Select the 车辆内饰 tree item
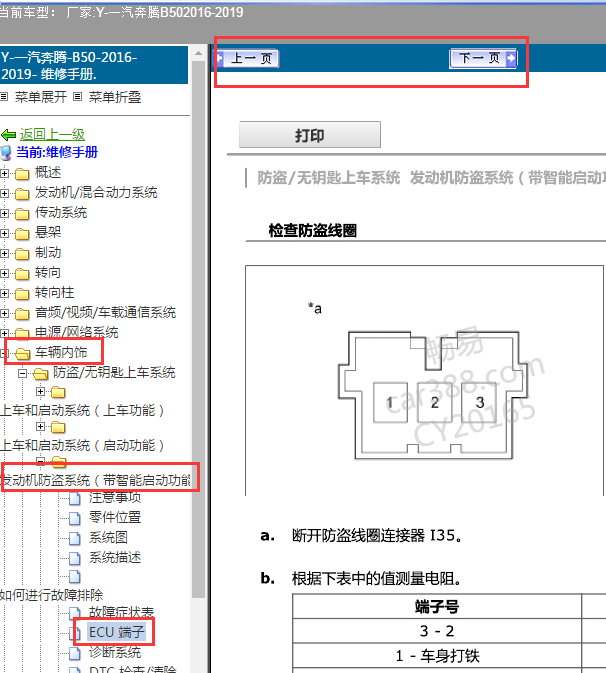This screenshot has height=673, width=606. click(x=61, y=352)
